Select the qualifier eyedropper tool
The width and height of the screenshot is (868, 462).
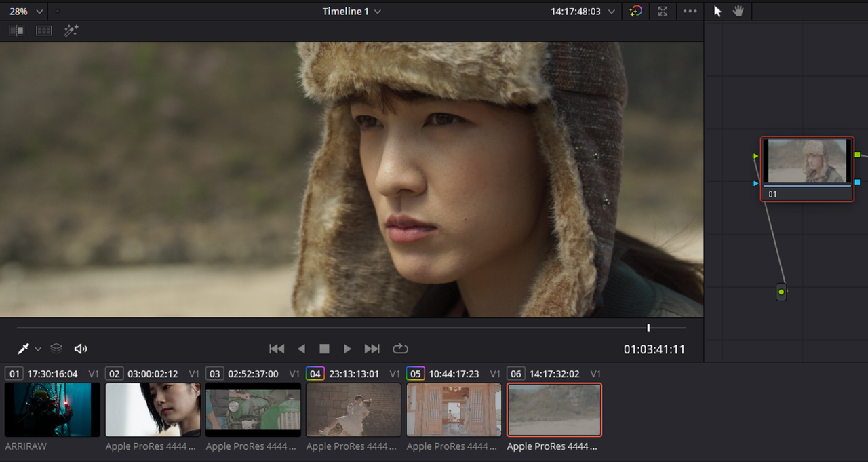(24, 349)
